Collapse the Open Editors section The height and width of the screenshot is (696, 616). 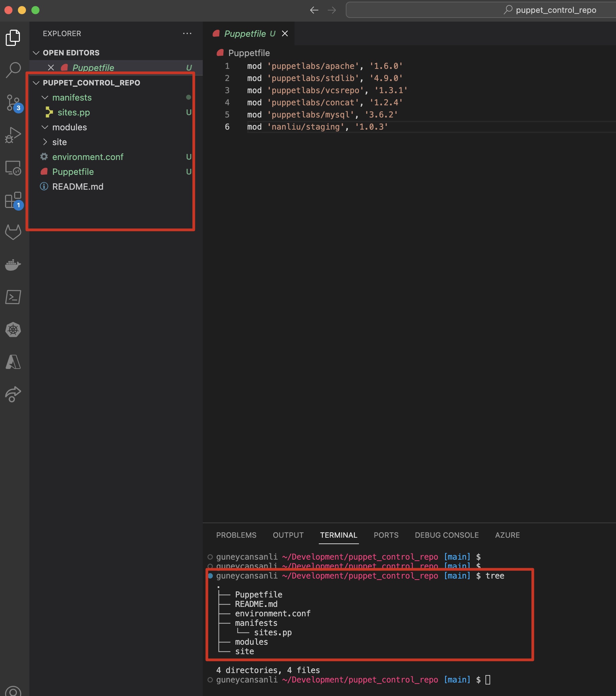(36, 53)
